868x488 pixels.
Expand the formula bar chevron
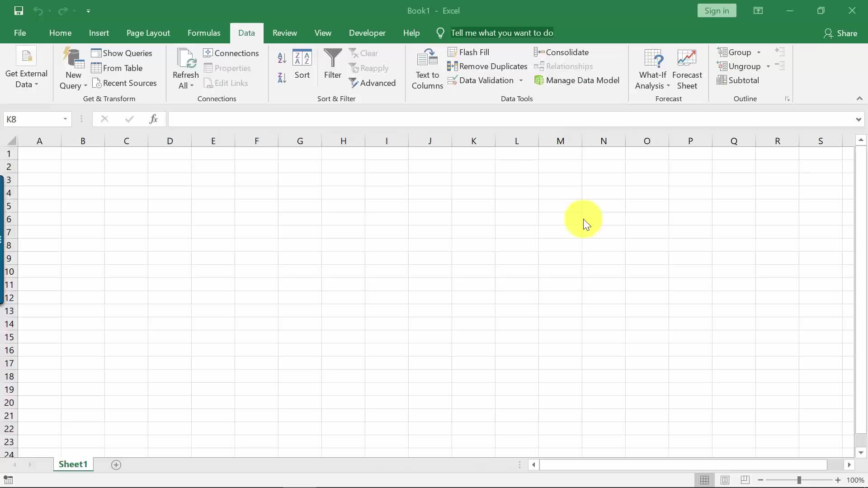858,119
